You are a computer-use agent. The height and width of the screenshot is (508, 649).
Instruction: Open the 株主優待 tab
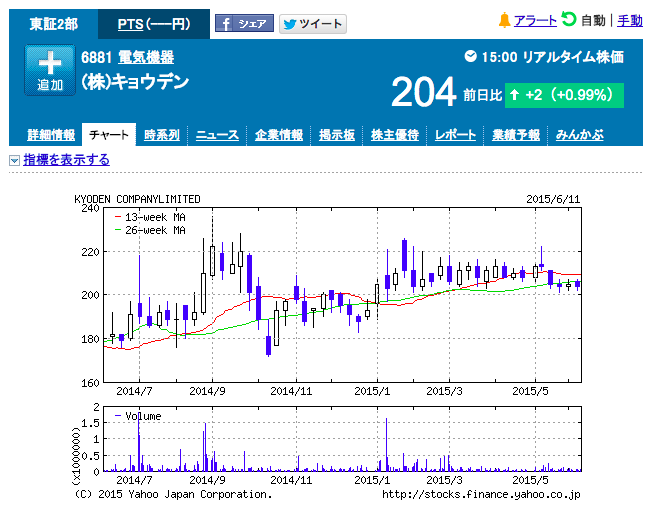[x=394, y=135]
